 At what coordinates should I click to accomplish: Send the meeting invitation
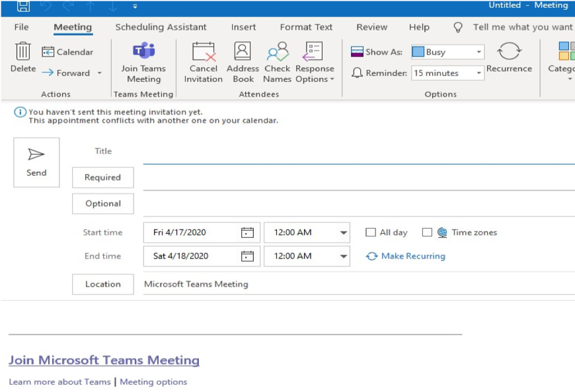[36, 163]
